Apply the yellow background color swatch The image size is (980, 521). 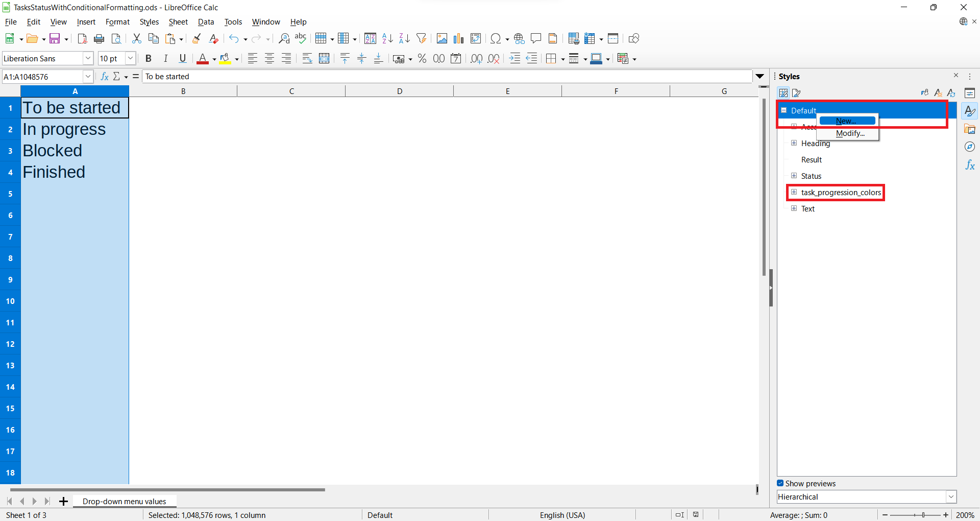point(225,59)
